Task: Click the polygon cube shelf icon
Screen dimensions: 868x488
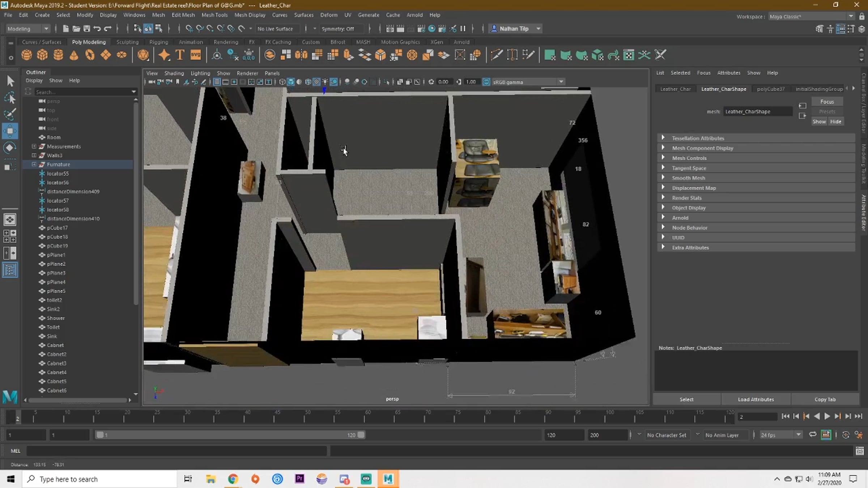Action: pos(42,55)
